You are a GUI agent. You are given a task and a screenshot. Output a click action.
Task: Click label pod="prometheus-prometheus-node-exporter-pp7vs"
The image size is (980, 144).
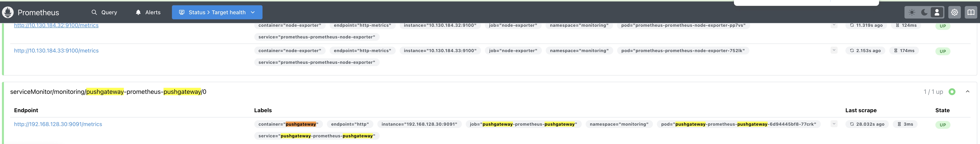683,25
